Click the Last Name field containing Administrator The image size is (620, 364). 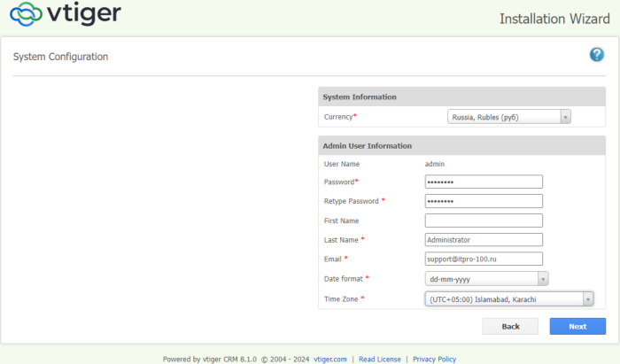(x=484, y=240)
